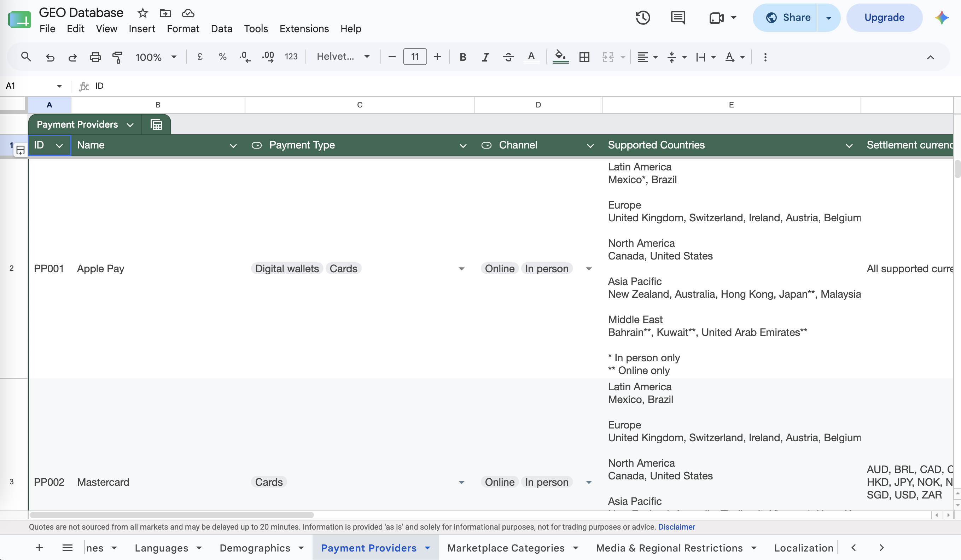Image resolution: width=961 pixels, height=560 pixels.
Task: Open Apple Pay payment type cell dropdown
Action: point(461,269)
